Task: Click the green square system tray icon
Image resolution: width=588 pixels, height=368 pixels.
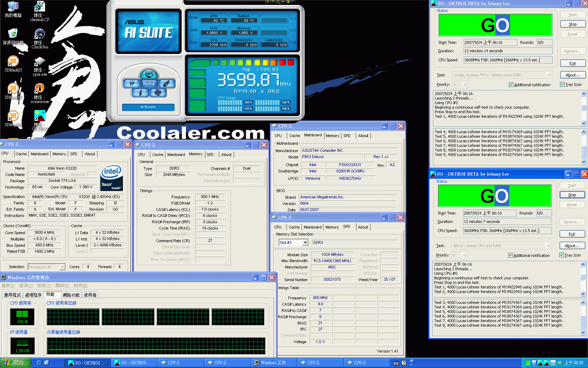Action: click(528, 363)
